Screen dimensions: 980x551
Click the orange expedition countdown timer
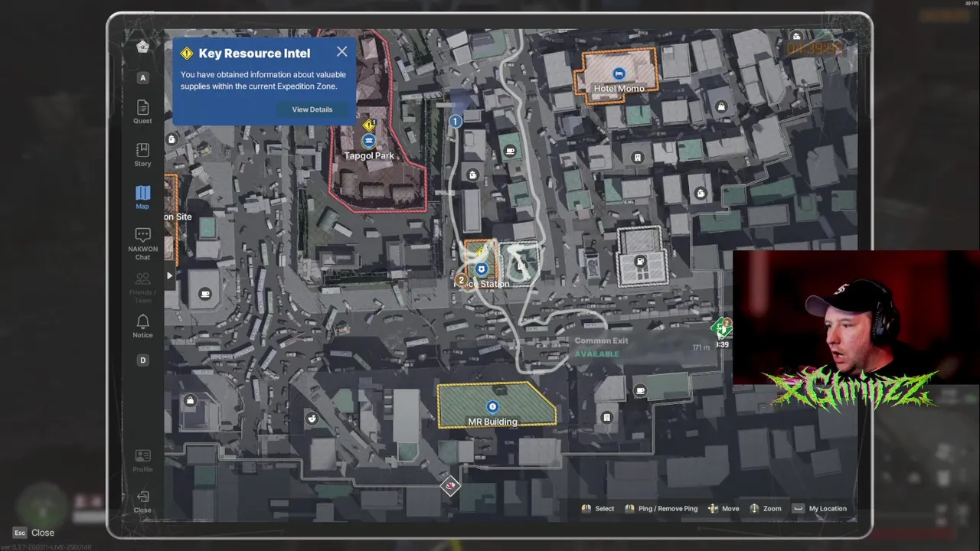click(x=815, y=49)
